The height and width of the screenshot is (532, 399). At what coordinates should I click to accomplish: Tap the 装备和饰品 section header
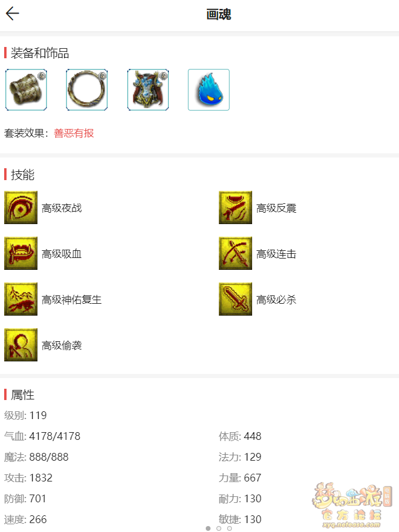pos(40,53)
